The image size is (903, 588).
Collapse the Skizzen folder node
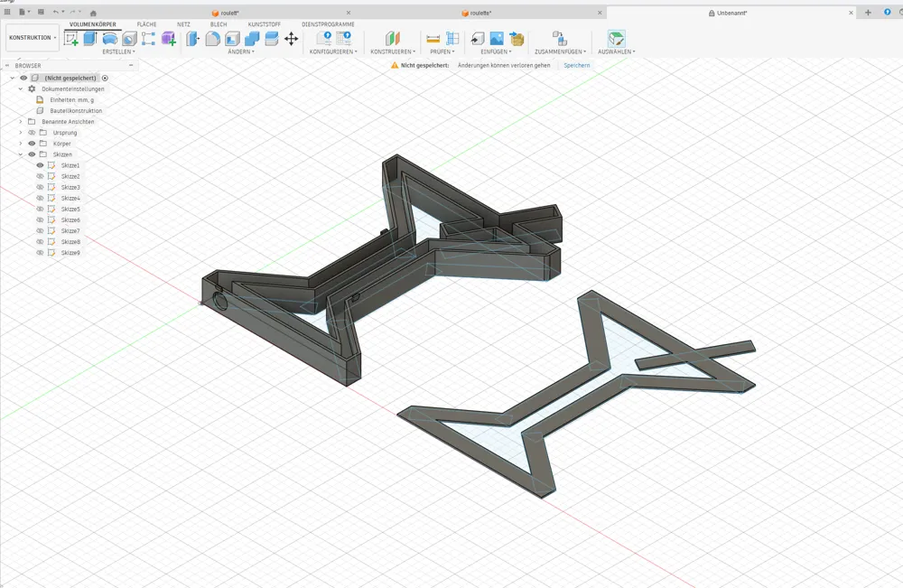pos(21,154)
